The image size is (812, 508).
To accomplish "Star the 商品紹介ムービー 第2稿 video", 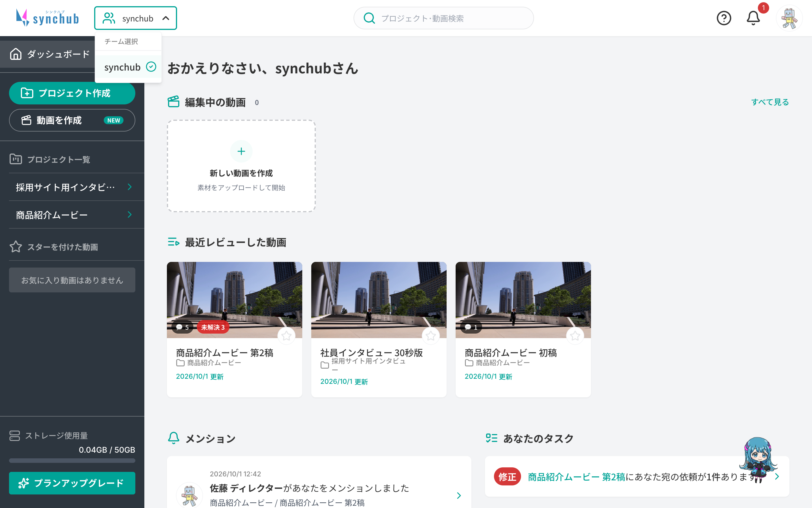I will [x=286, y=336].
